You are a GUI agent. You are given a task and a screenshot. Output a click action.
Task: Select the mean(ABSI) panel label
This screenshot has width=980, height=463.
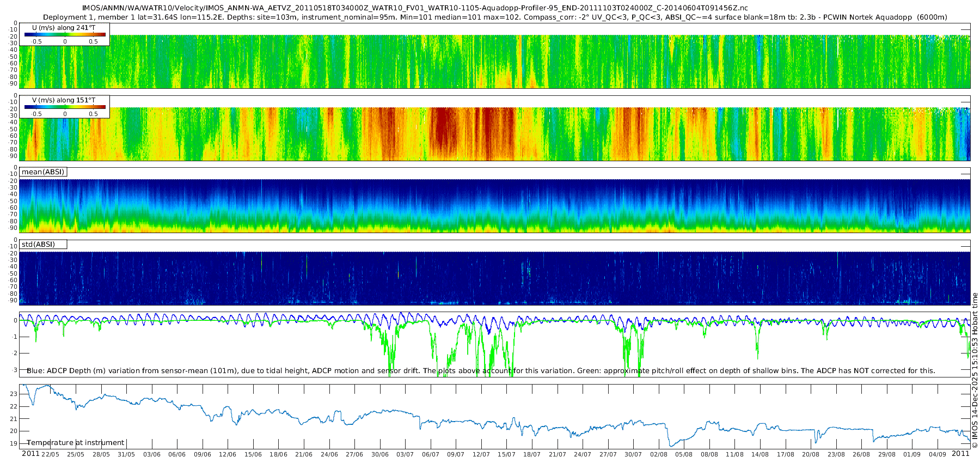tap(43, 172)
